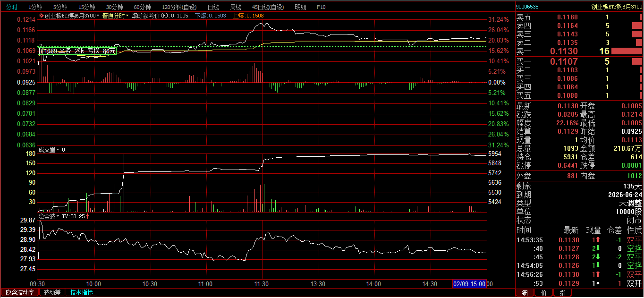This screenshot has height=298, width=644.
Task: Switch to the 1分钟 period tab
Action: coord(35,7)
